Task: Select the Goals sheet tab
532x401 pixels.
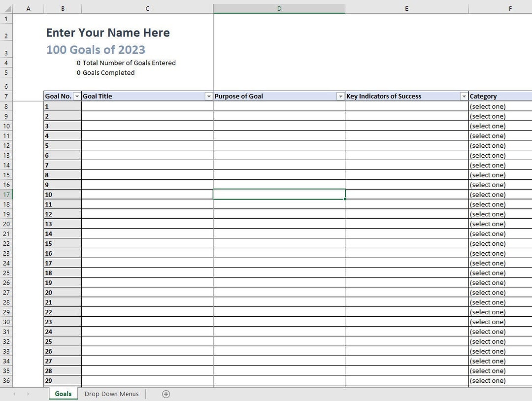Action: pos(63,394)
